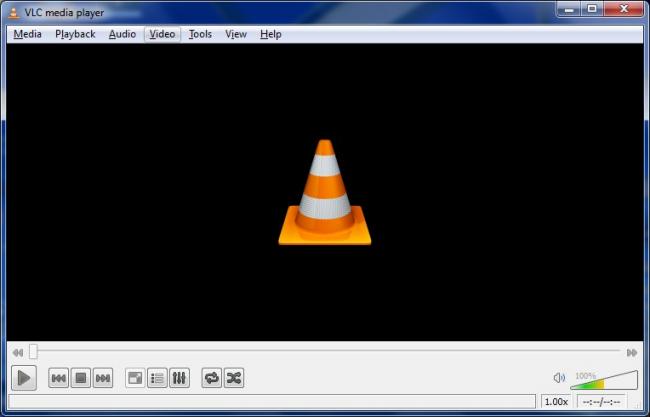Open the View menu

(x=236, y=34)
